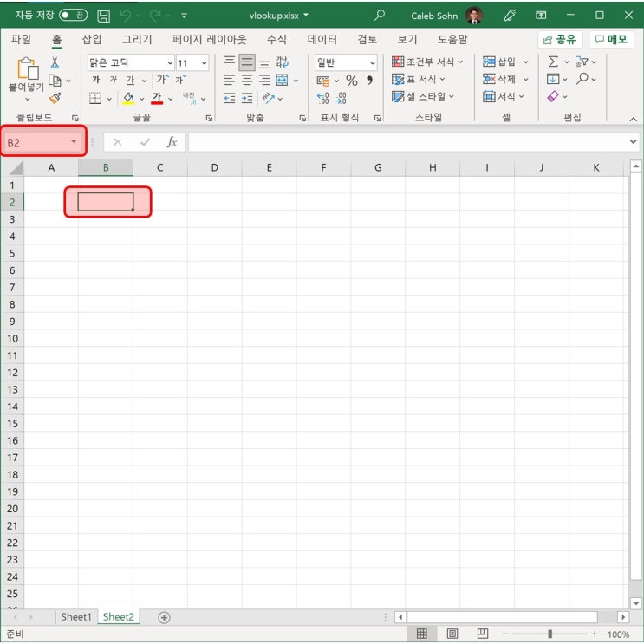
Task: Expand the formula bar chevron
Action: click(x=633, y=141)
